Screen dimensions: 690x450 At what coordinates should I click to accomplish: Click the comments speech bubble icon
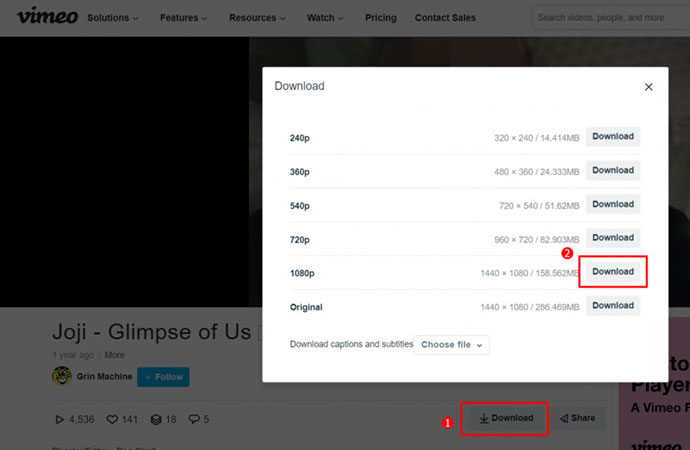pyautogui.click(x=194, y=419)
